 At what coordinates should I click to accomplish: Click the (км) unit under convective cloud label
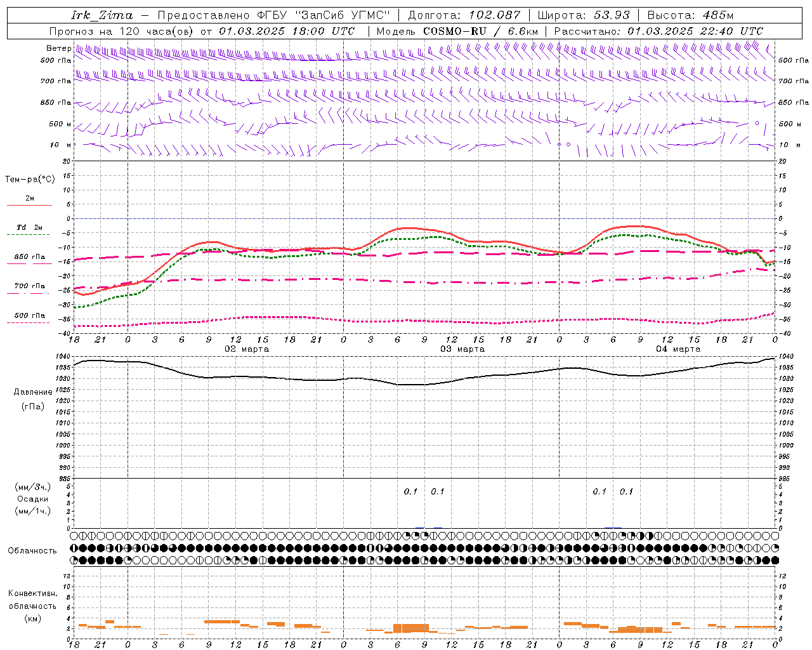(33, 618)
